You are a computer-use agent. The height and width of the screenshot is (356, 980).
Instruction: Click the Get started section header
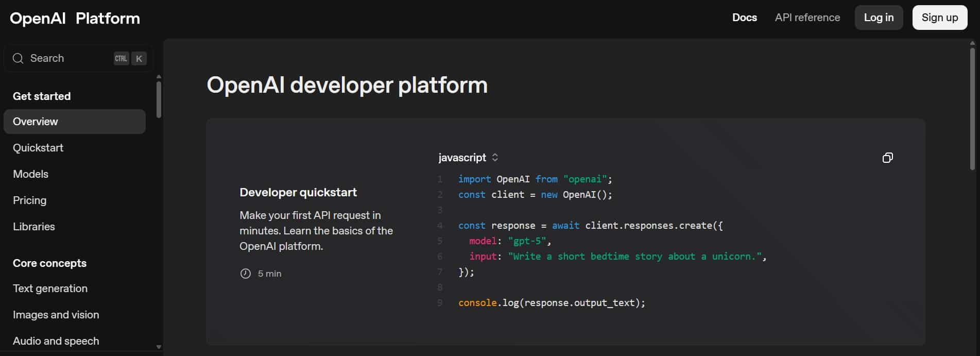[x=42, y=96]
